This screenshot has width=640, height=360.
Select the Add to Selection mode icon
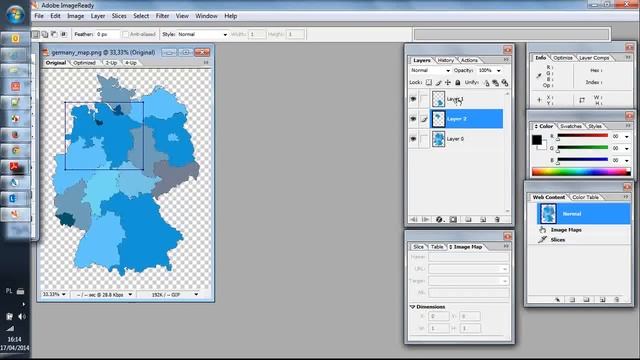pos(45,34)
